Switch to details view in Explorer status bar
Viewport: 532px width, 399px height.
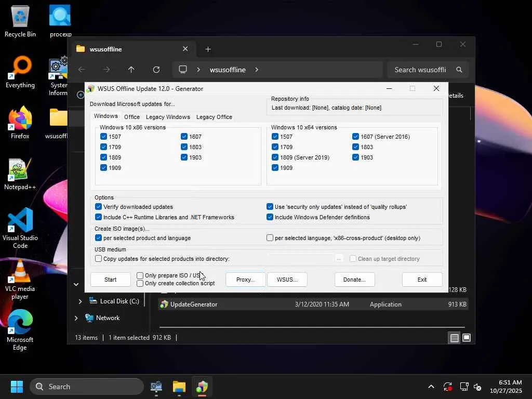454,338
